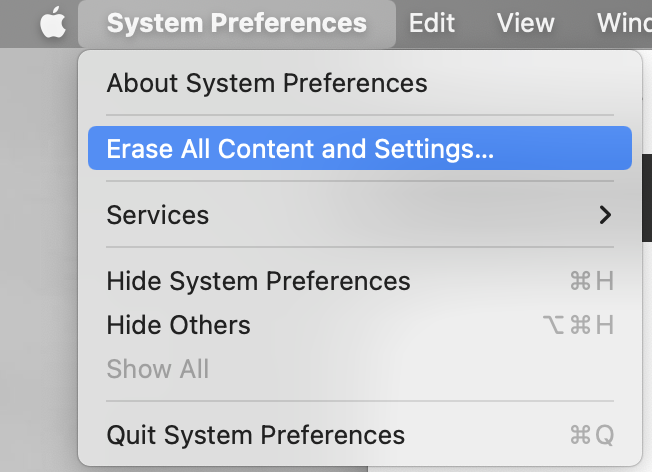Viewport: 652px width, 472px height.
Task: Open the partially visible Window menu
Action: coord(624,23)
